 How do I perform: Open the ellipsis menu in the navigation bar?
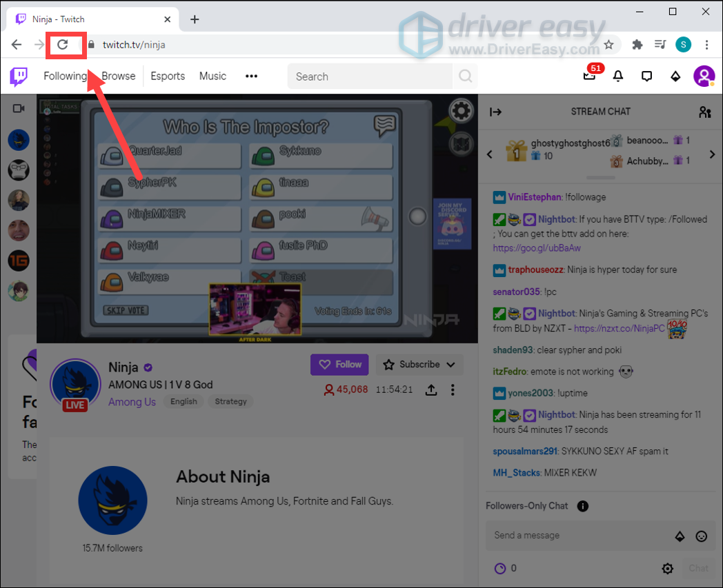coord(251,76)
